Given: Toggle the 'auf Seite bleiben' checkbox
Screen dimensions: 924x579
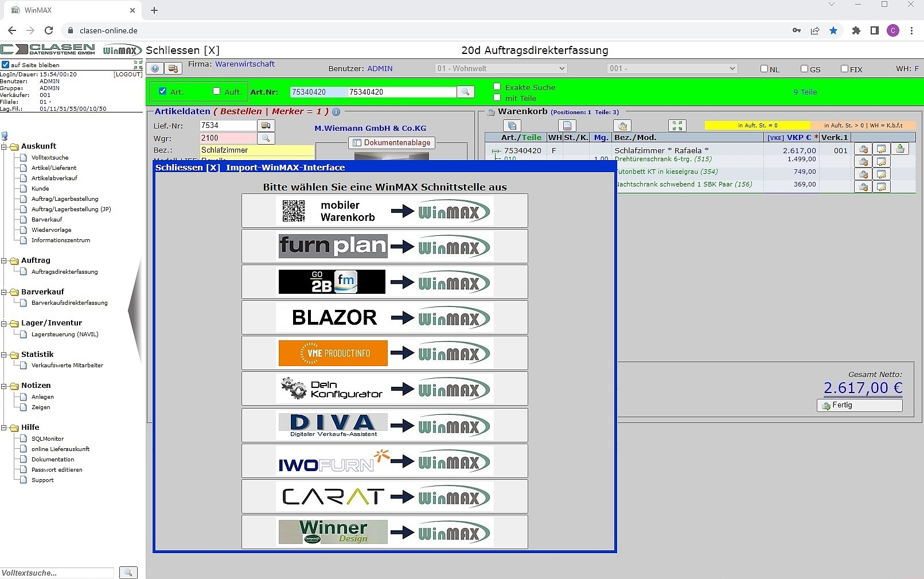Looking at the screenshot, I should click(5, 65).
